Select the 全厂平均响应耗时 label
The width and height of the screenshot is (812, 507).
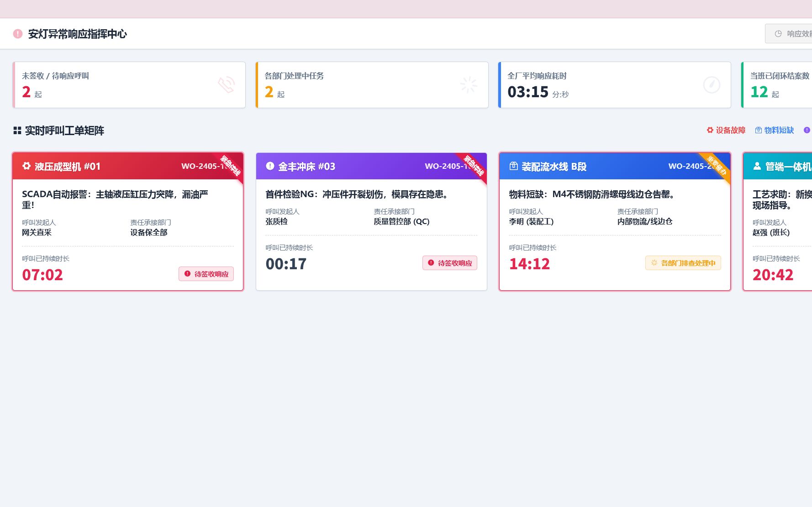pos(537,76)
